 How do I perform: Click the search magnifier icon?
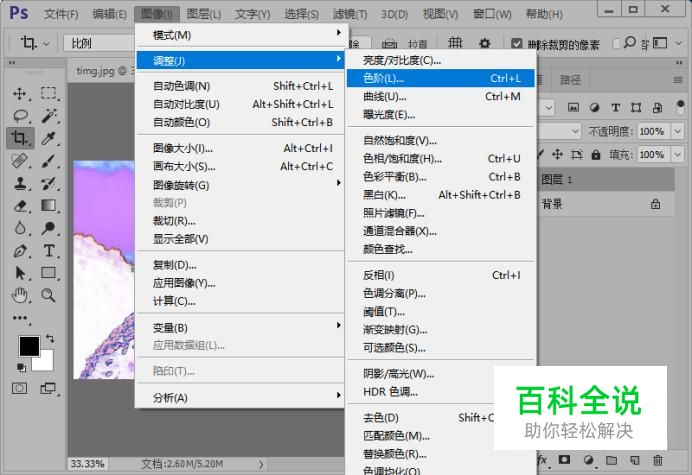coord(630,42)
